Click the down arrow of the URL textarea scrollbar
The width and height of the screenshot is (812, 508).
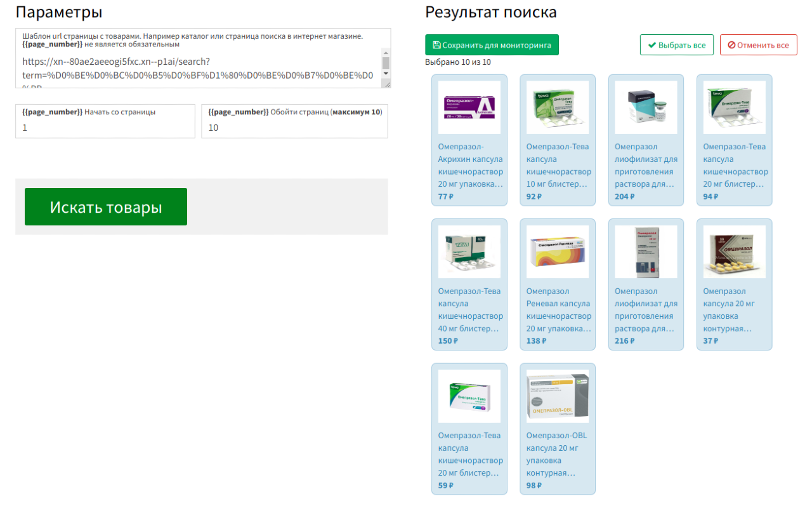386,74
